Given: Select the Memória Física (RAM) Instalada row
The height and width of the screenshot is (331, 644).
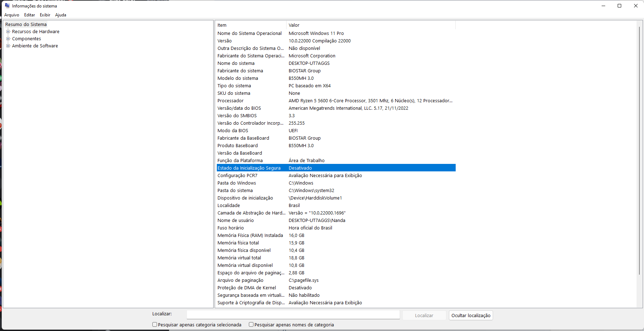Looking at the screenshot, I should click(336, 236).
